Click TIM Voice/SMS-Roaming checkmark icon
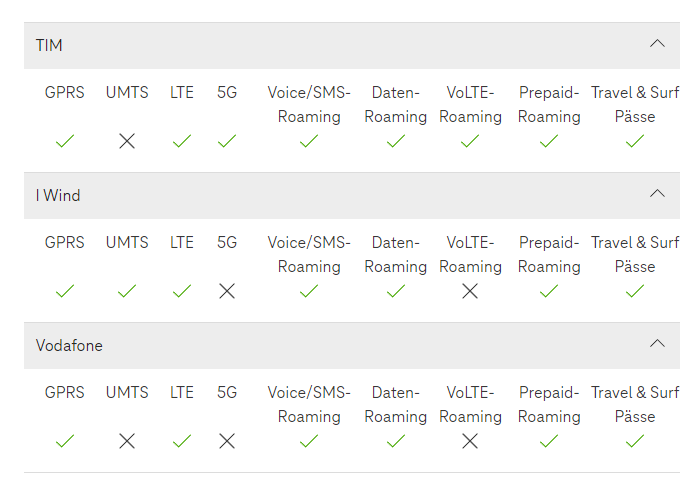Image resolution: width=697 pixels, height=482 pixels. 309,141
